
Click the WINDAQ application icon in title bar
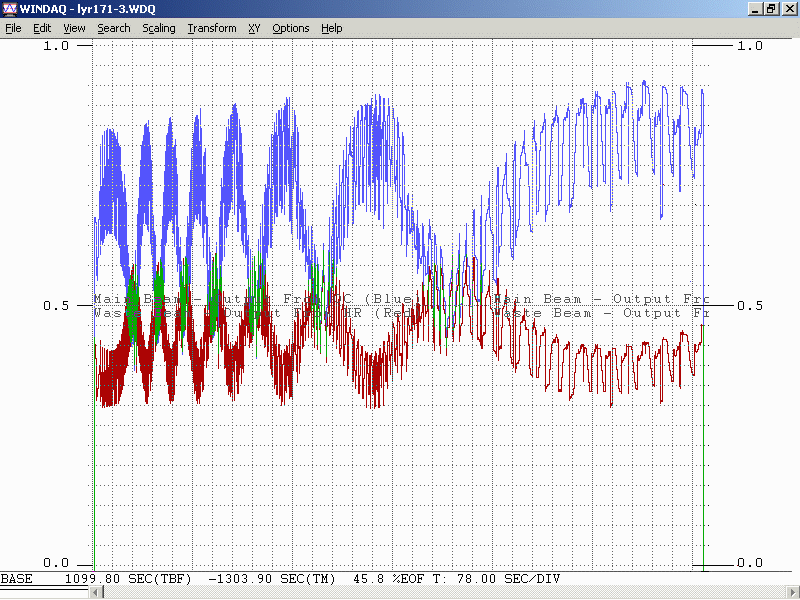tap(10, 9)
